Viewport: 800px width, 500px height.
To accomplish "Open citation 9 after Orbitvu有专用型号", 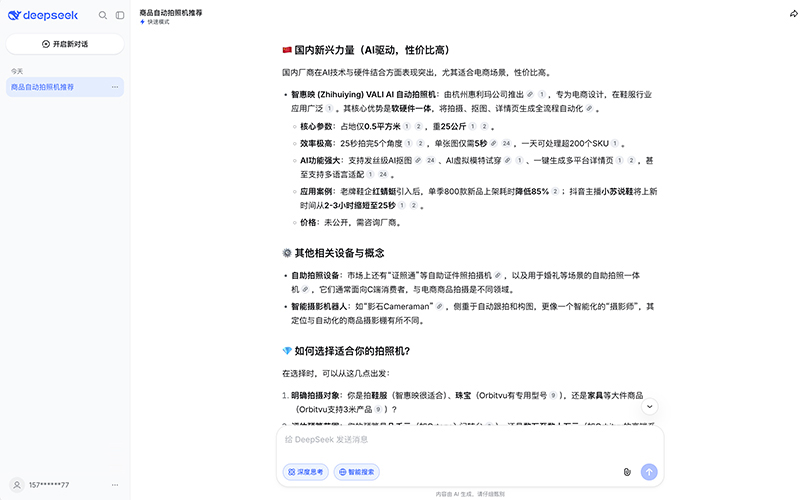I will pyautogui.click(x=553, y=395).
